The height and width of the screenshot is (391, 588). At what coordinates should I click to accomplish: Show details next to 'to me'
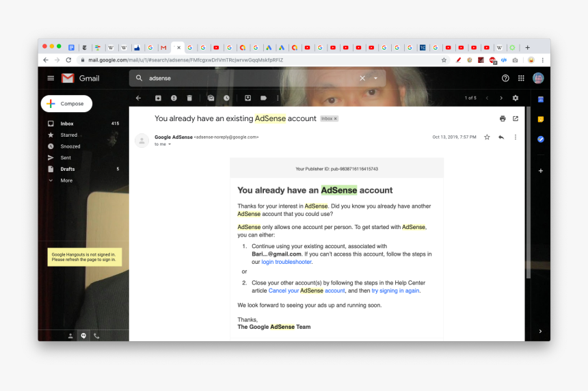[170, 144]
